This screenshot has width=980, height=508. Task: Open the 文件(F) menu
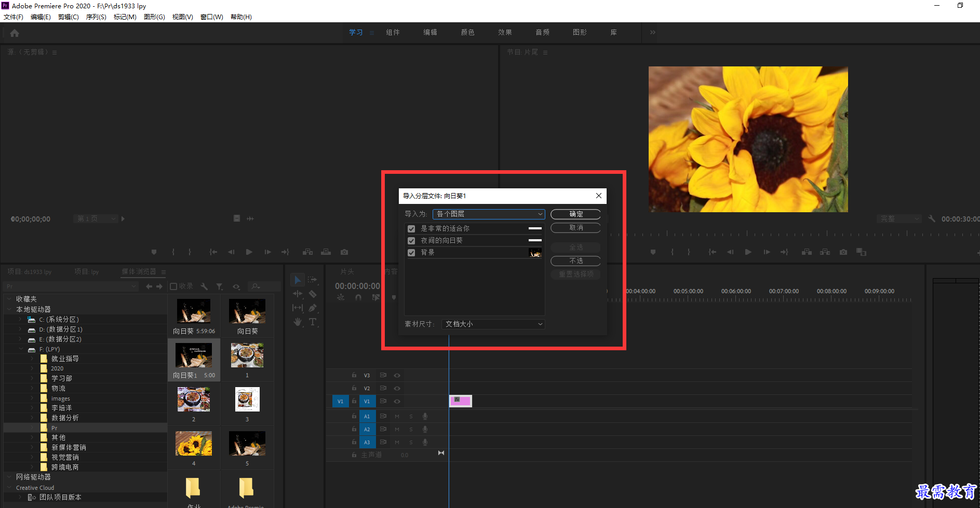13,17
